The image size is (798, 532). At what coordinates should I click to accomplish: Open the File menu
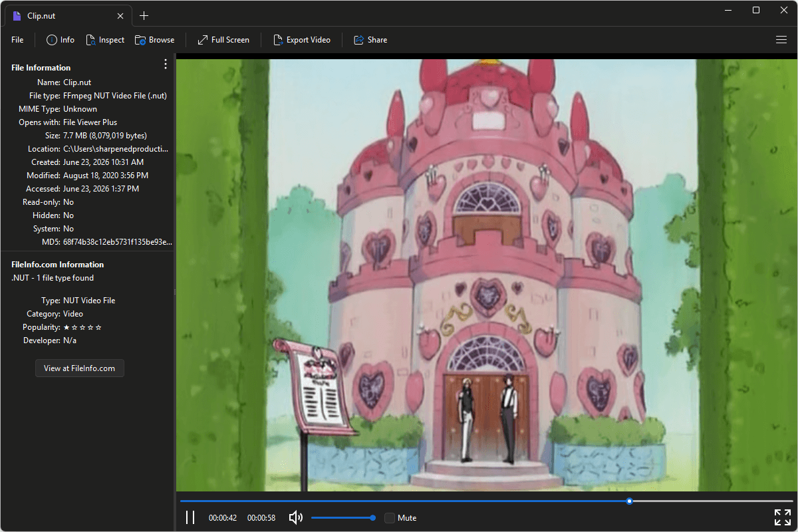[17, 40]
